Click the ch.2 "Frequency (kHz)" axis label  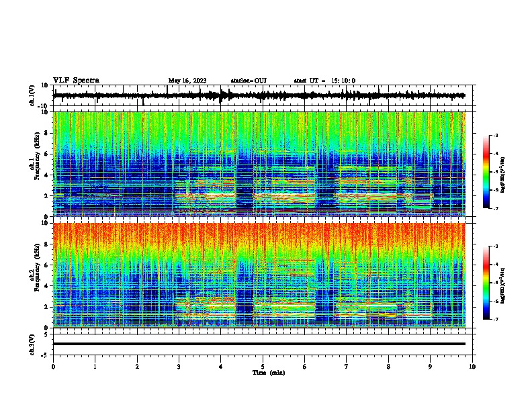coord(38,267)
